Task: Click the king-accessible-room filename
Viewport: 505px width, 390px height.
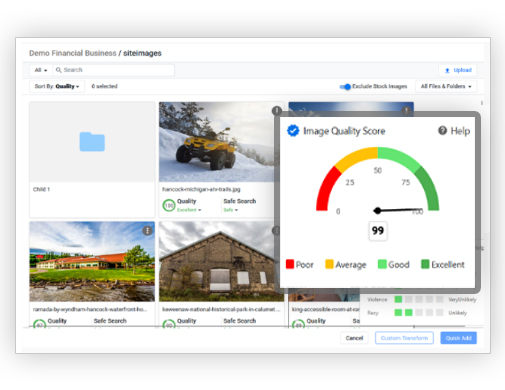Action: click(325, 309)
